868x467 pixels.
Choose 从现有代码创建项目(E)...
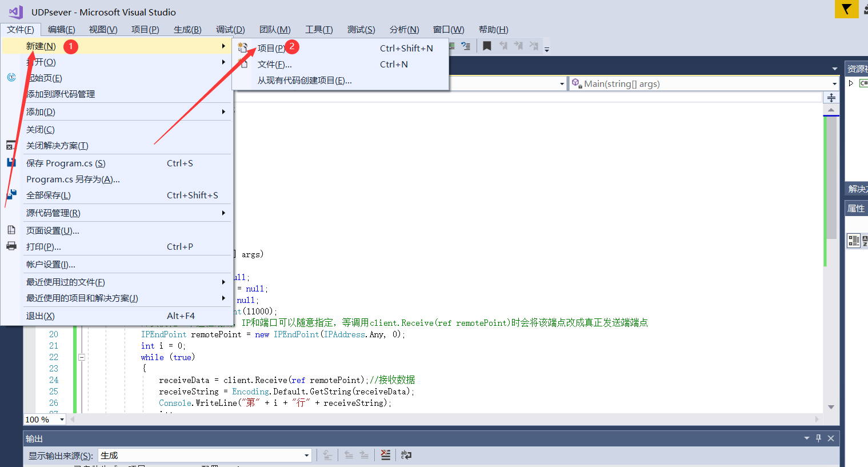(x=340, y=80)
